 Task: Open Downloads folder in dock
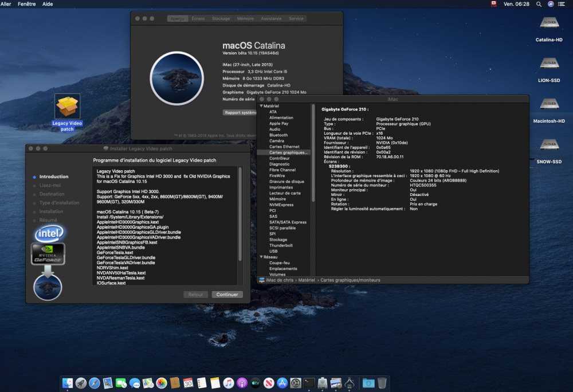click(x=368, y=383)
